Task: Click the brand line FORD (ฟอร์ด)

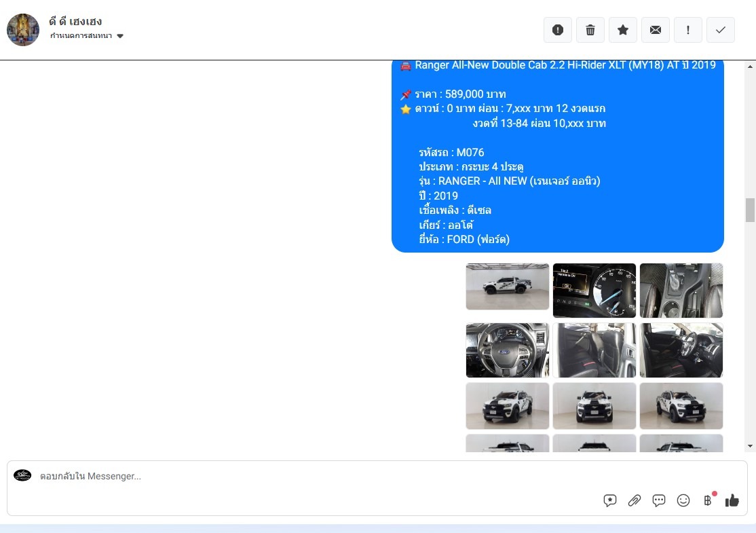Action: pyautogui.click(x=464, y=239)
